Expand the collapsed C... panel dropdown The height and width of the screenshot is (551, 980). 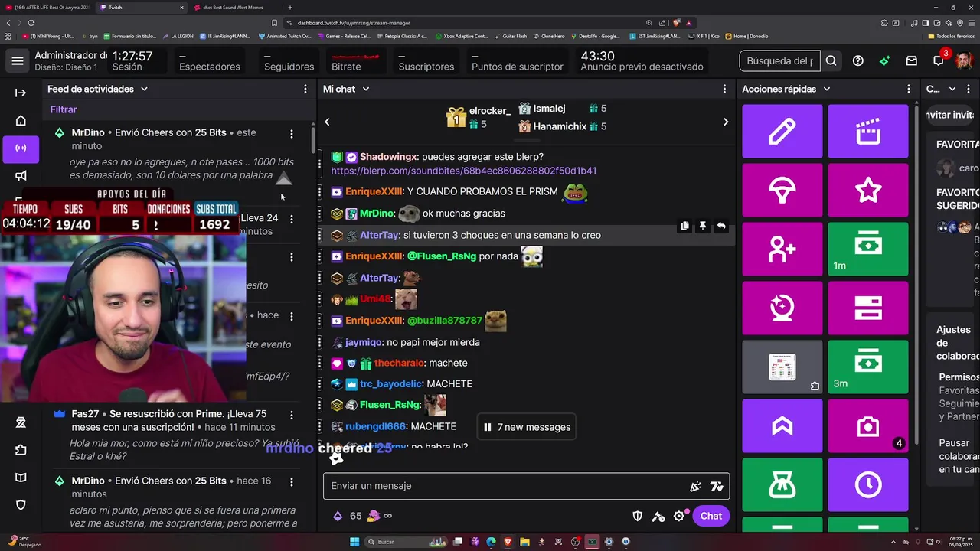[x=952, y=89]
